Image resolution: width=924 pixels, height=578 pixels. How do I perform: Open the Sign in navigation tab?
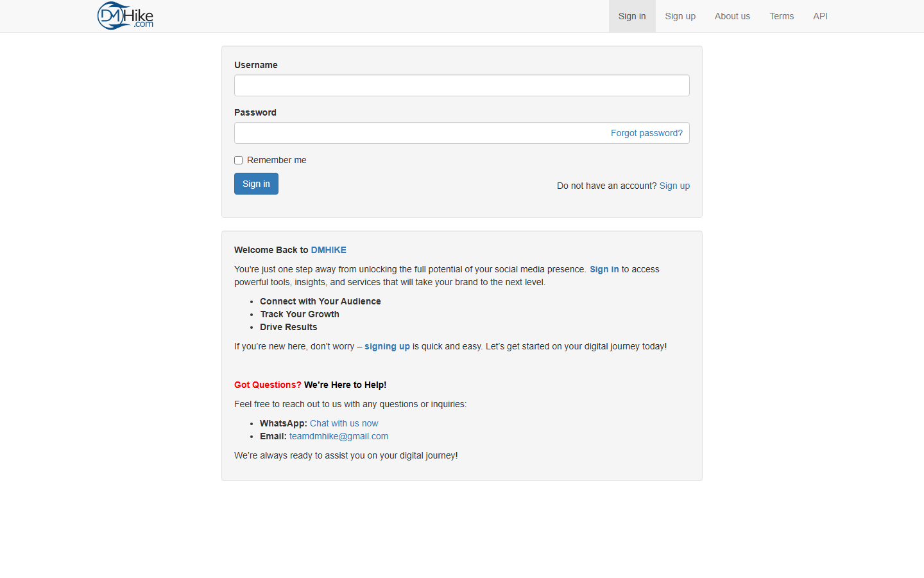point(631,16)
